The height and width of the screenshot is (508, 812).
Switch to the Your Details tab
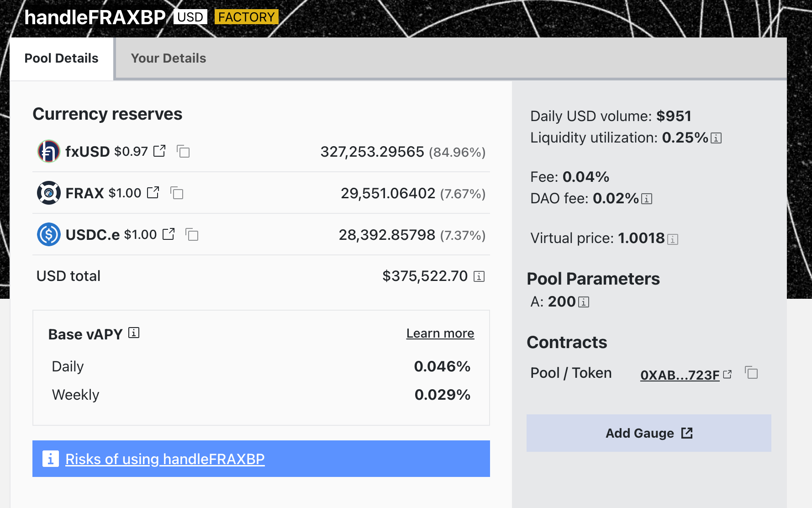coord(168,58)
